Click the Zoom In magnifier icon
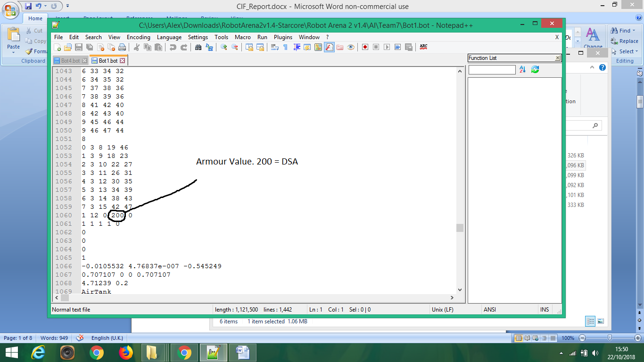The height and width of the screenshot is (362, 644). coord(223,47)
